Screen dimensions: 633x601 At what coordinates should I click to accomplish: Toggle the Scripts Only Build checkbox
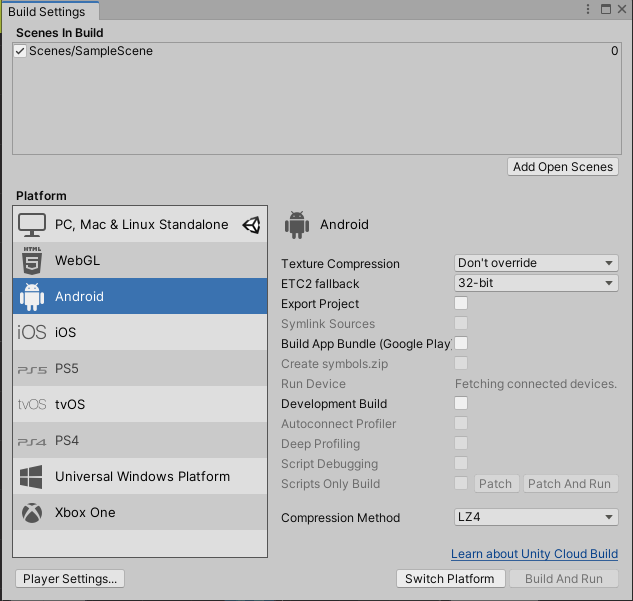pos(461,483)
